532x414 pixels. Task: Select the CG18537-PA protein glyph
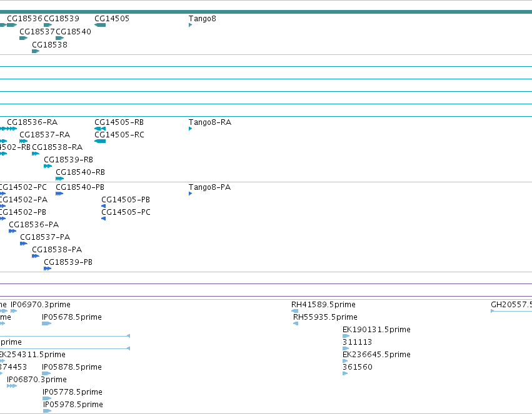click(x=24, y=244)
